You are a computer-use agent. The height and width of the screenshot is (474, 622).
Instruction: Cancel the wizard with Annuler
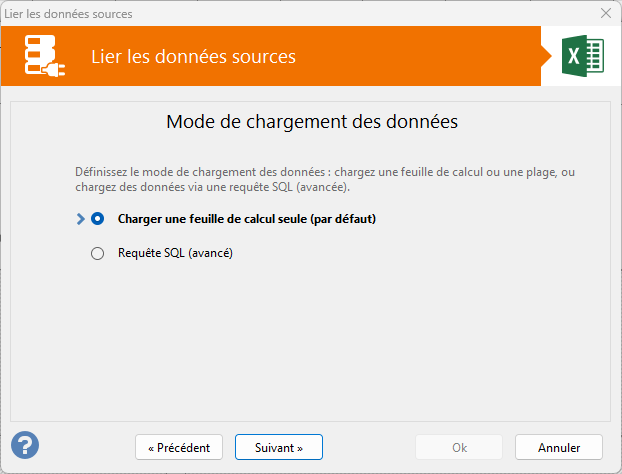click(559, 447)
